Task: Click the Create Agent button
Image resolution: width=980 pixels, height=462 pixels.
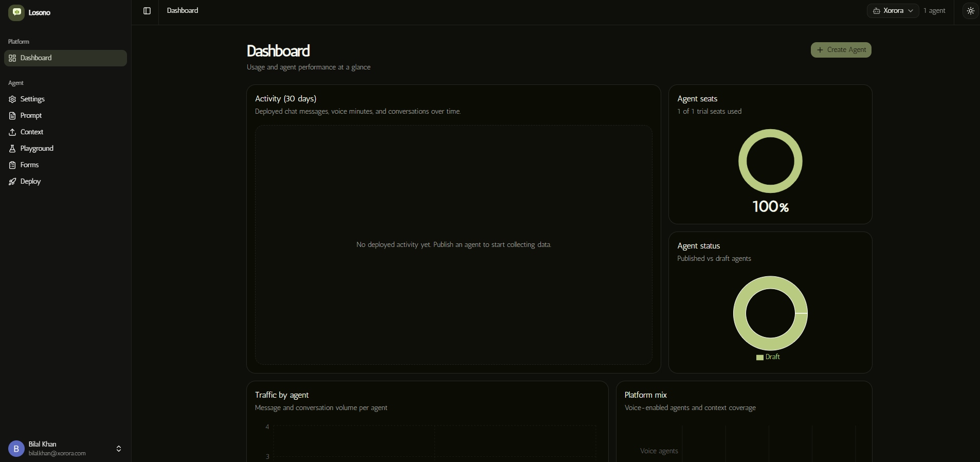Action: click(841, 50)
